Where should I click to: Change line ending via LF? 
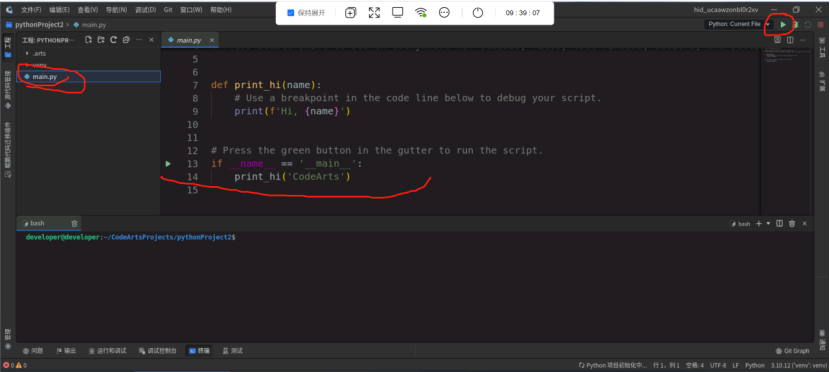pyautogui.click(x=736, y=365)
